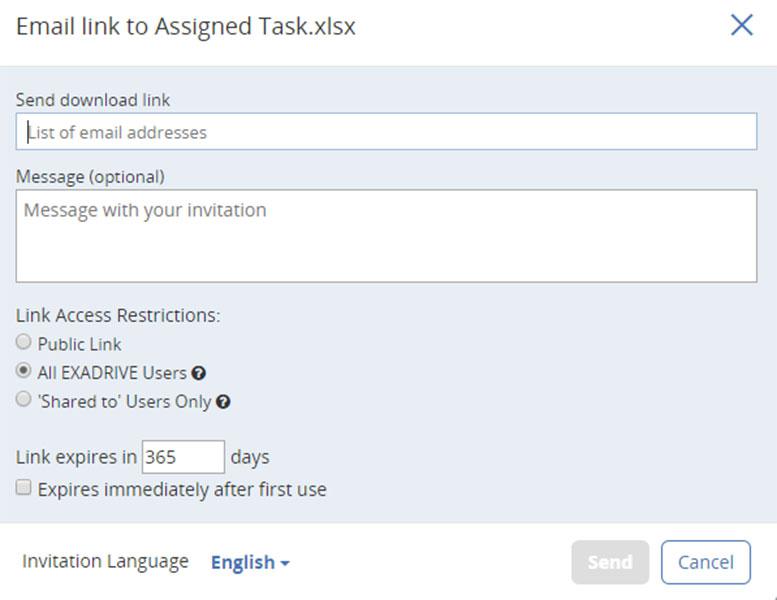The width and height of the screenshot is (777, 600).
Task: Enable Expires immediately after first use
Action: 24,488
